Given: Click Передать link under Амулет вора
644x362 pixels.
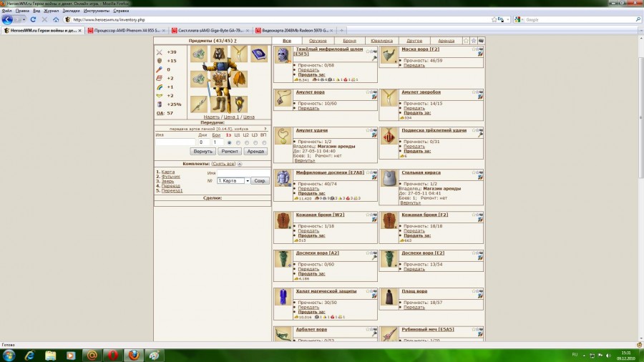Looking at the screenshot, I should pos(308,108).
